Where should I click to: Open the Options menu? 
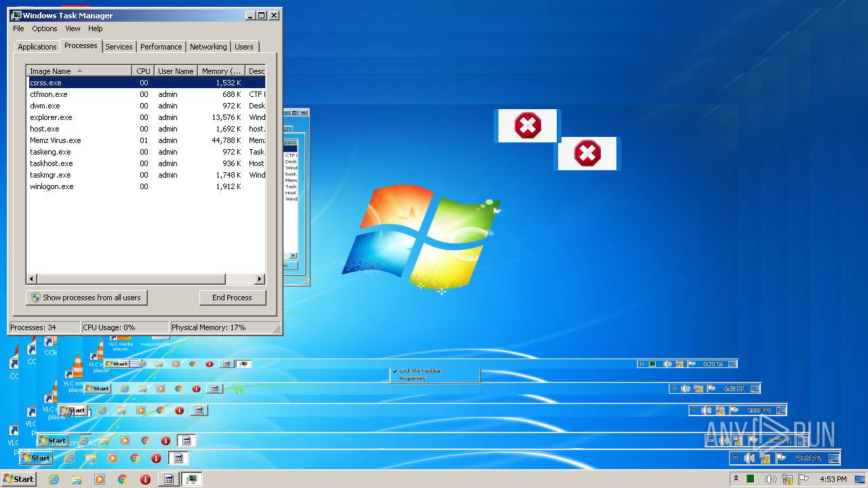(45, 28)
